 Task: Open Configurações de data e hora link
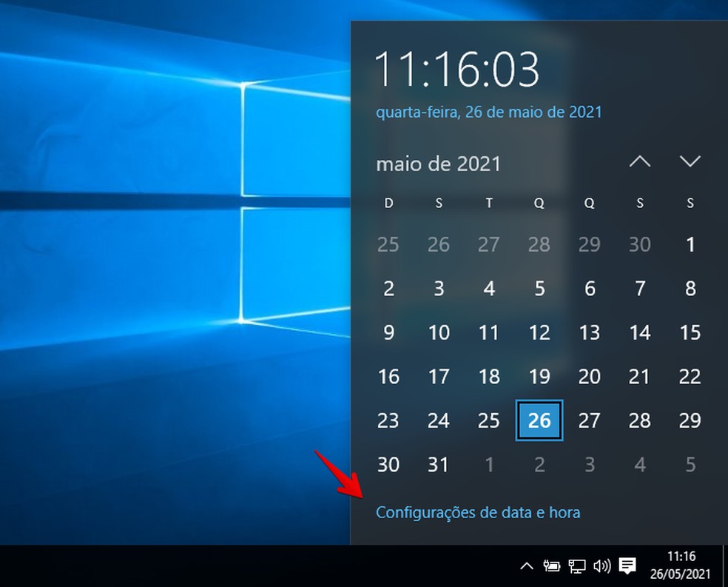coord(478,513)
